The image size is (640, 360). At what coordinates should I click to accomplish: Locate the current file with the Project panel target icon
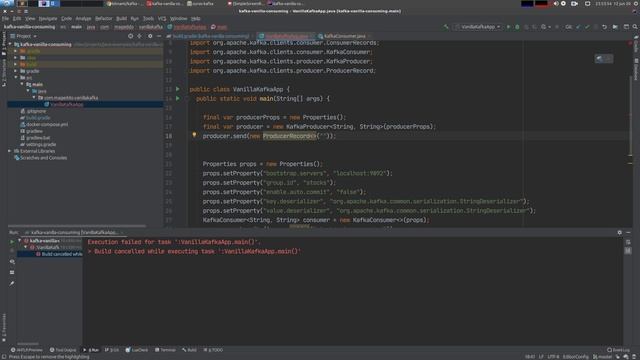pyautogui.click(x=130, y=36)
